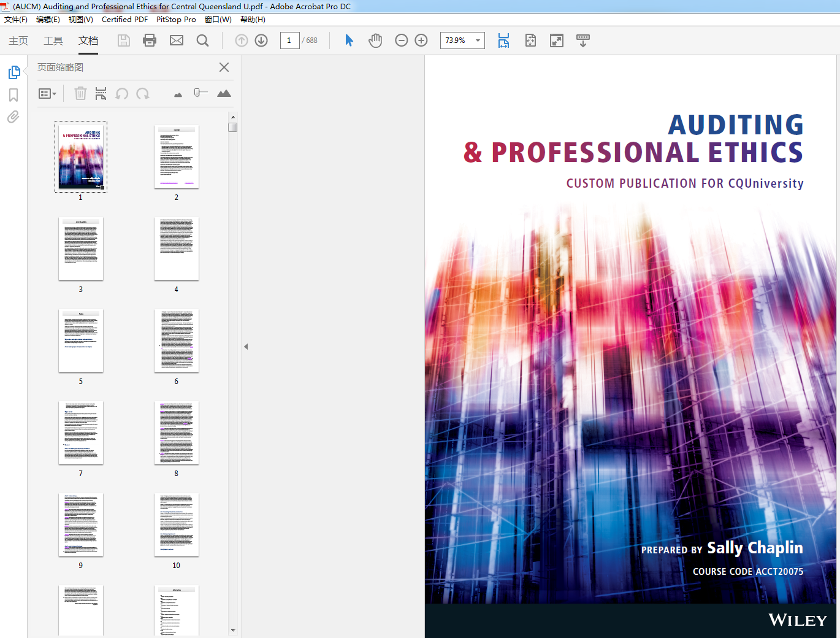The width and height of the screenshot is (840, 638).
Task: Delete selected pages trash icon
Action: [x=80, y=93]
